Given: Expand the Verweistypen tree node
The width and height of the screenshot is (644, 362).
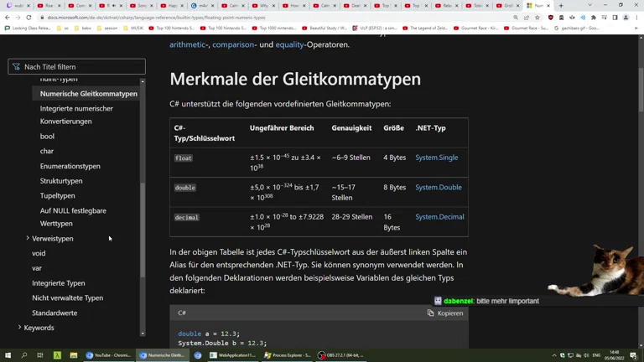Looking at the screenshot, I should (x=28, y=238).
